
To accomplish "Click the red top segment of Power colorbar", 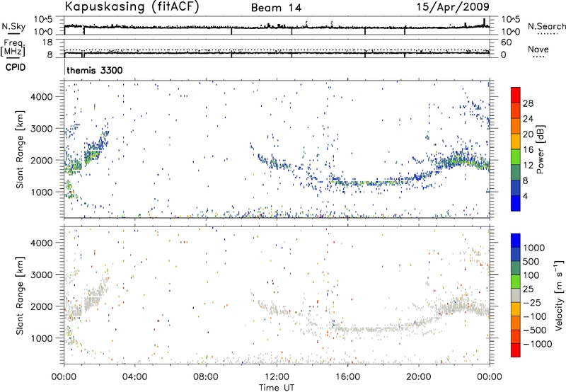I will click(516, 95).
